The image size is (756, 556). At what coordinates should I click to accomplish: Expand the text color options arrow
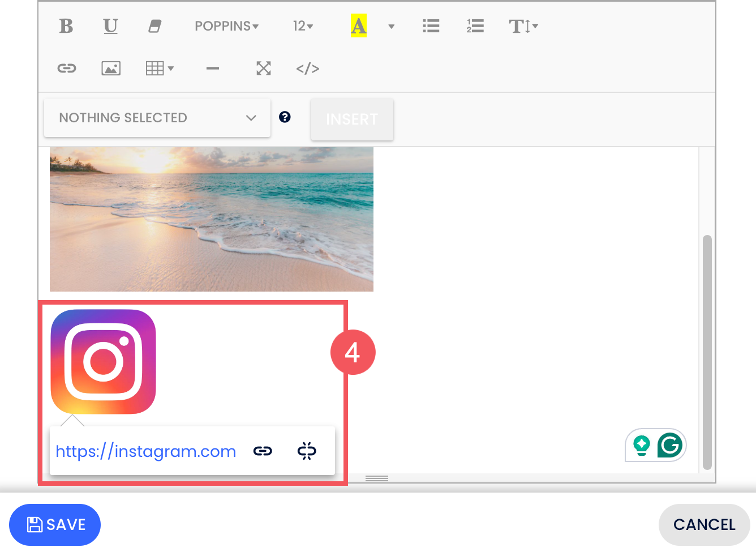391,26
